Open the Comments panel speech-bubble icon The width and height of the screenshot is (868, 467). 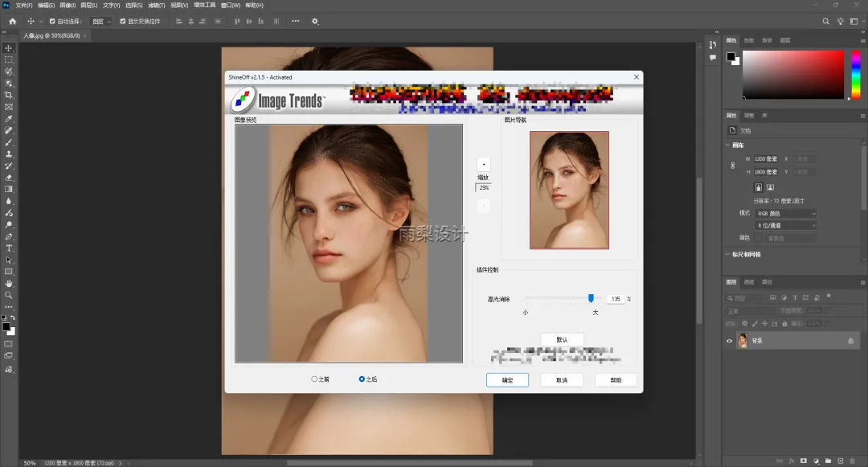point(713,58)
